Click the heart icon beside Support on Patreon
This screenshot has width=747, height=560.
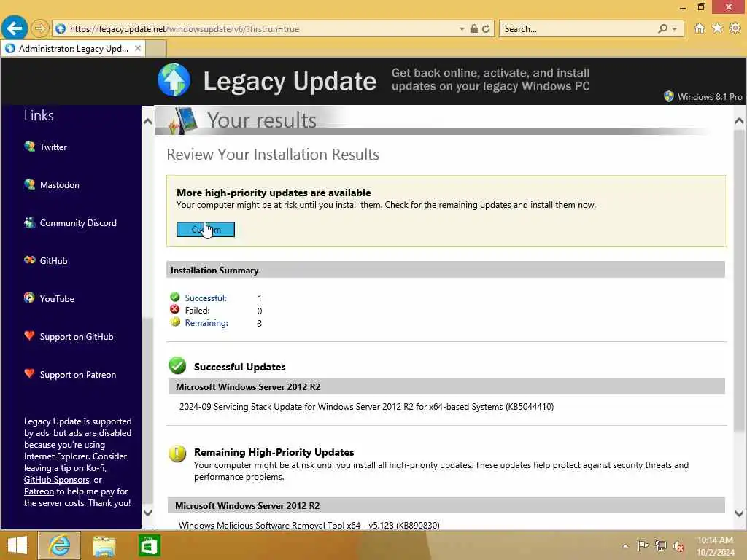[29, 374]
